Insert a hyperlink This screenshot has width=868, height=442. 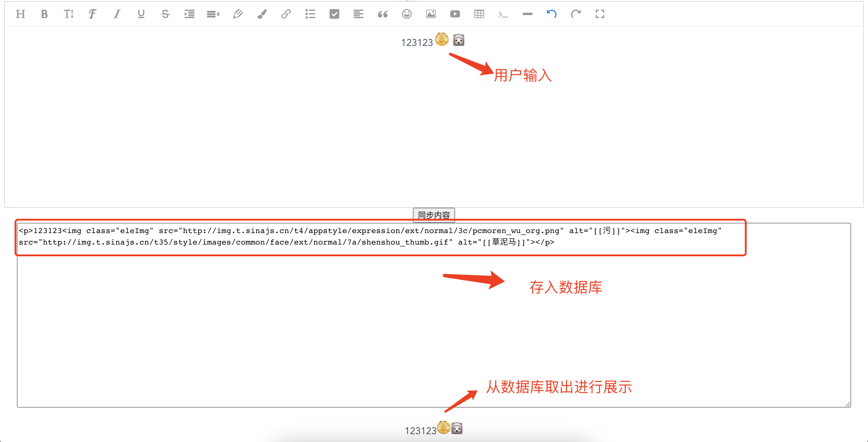click(x=286, y=14)
